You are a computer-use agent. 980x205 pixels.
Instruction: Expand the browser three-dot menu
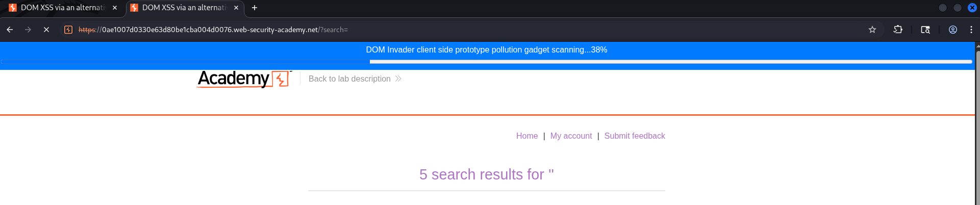(971, 30)
